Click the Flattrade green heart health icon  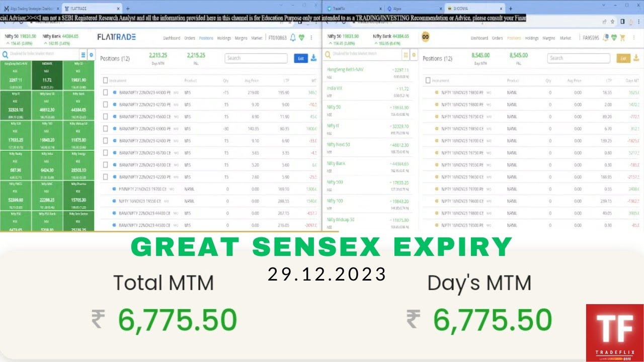click(x=301, y=38)
